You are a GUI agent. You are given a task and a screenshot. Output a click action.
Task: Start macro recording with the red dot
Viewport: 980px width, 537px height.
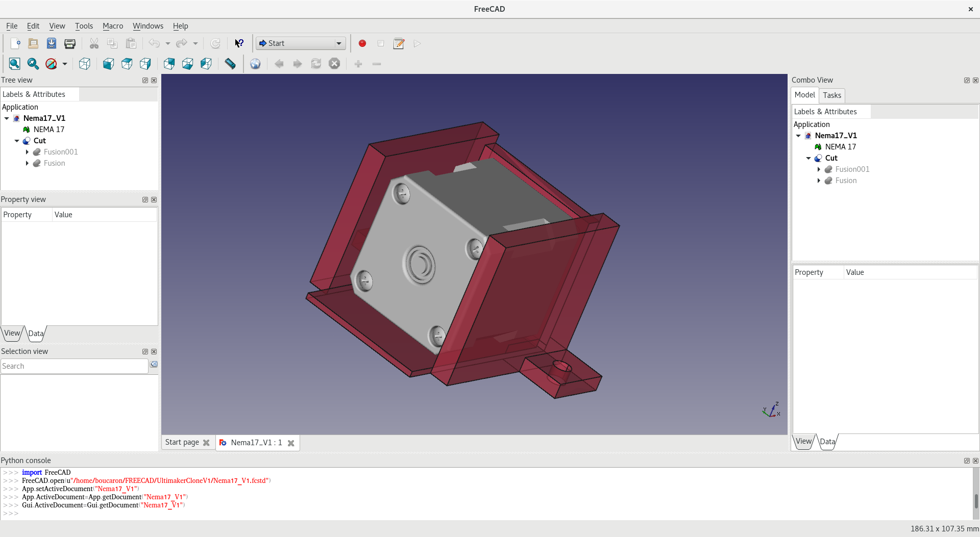coord(362,44)
